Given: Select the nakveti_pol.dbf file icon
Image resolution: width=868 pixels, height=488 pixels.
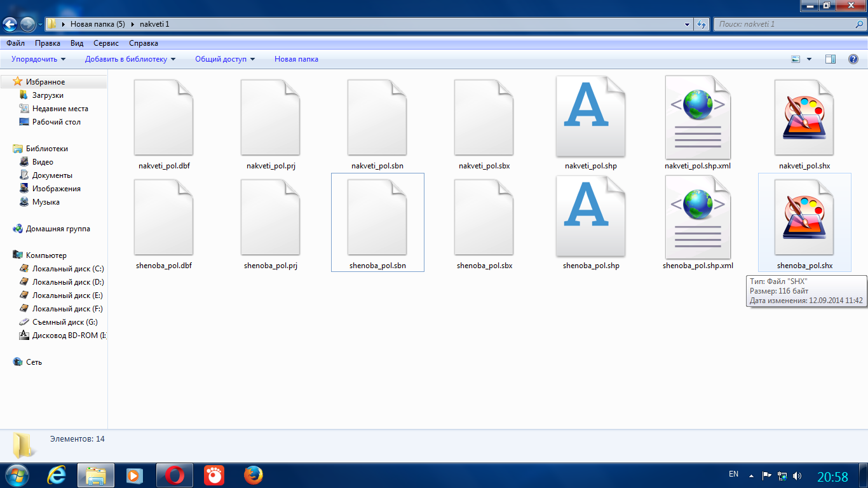Looking at the screenshot, I should click(x=164, y=118).
